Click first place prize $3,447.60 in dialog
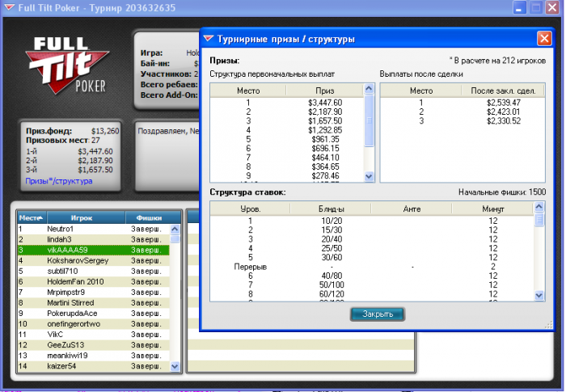The height and width of the screenshot is (392, 566). [x=325, y=103]
